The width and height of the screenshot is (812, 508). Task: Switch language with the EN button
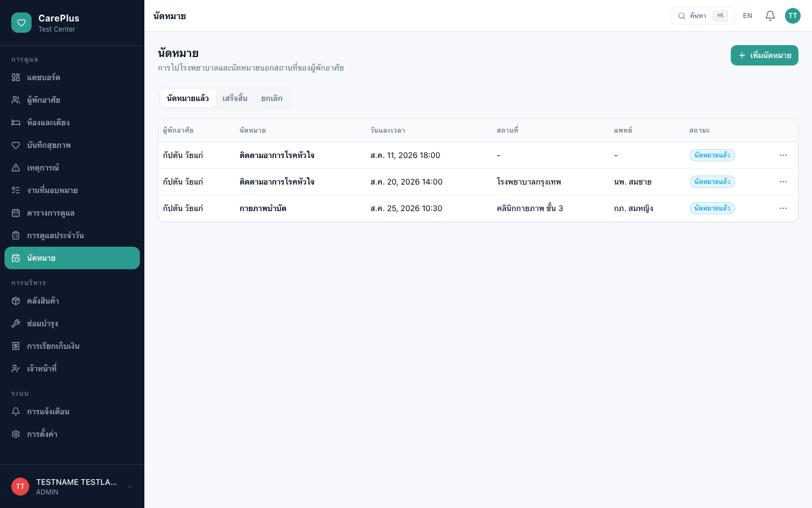[x=748, y=16]
